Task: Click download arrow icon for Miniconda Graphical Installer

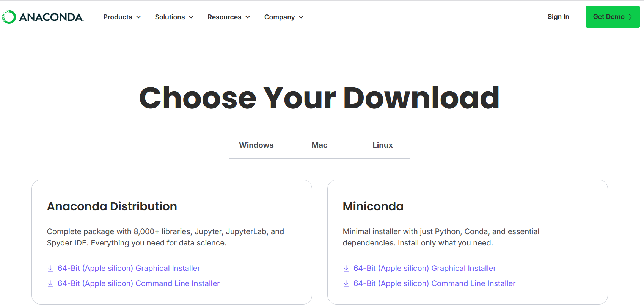Action: [x=346, y=268]
